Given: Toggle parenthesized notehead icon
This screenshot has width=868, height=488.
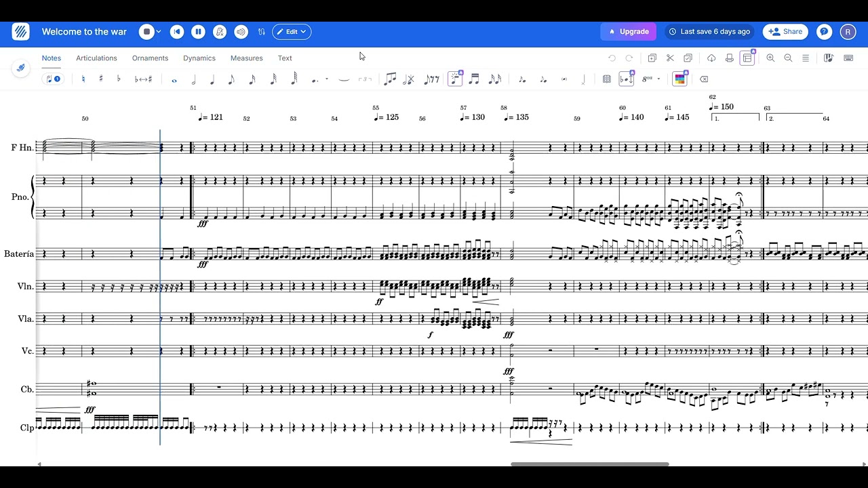Looking at the screenshot, I should coord(564,79).
